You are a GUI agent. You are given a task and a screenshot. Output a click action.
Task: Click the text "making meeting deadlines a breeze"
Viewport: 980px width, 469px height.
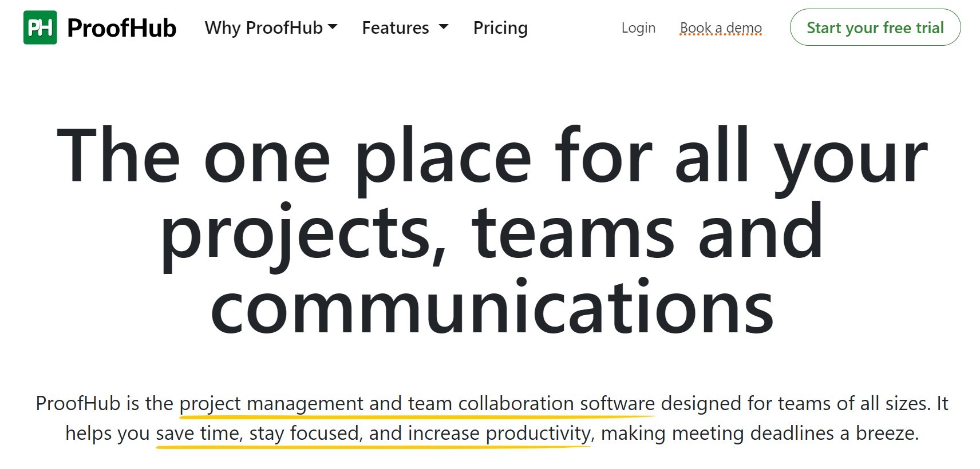point(760,433)
